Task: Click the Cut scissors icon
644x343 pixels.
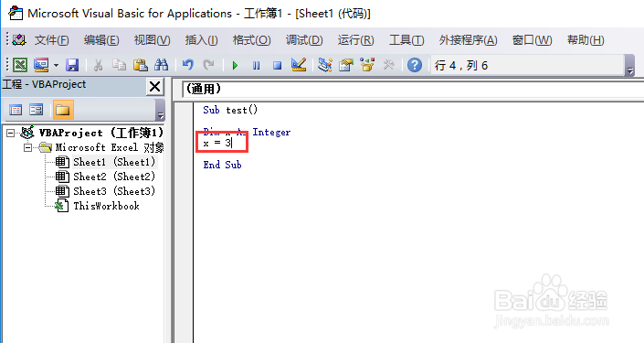Action: pos(98,65)
